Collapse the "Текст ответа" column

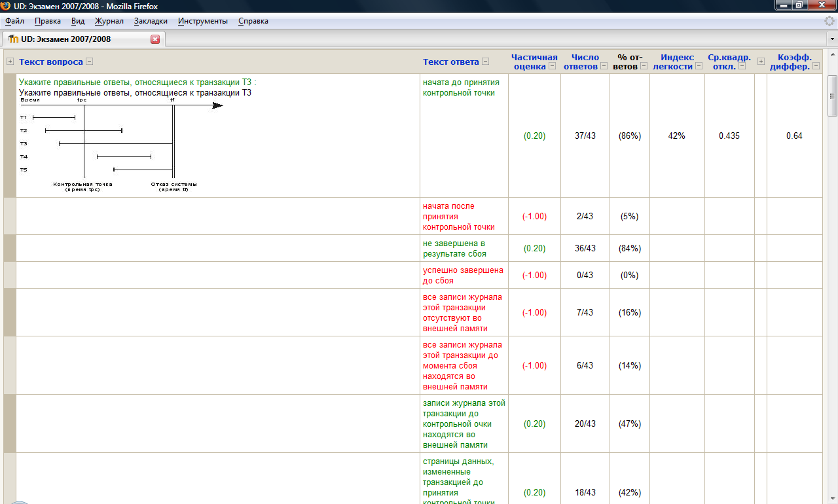click(486, 62)
